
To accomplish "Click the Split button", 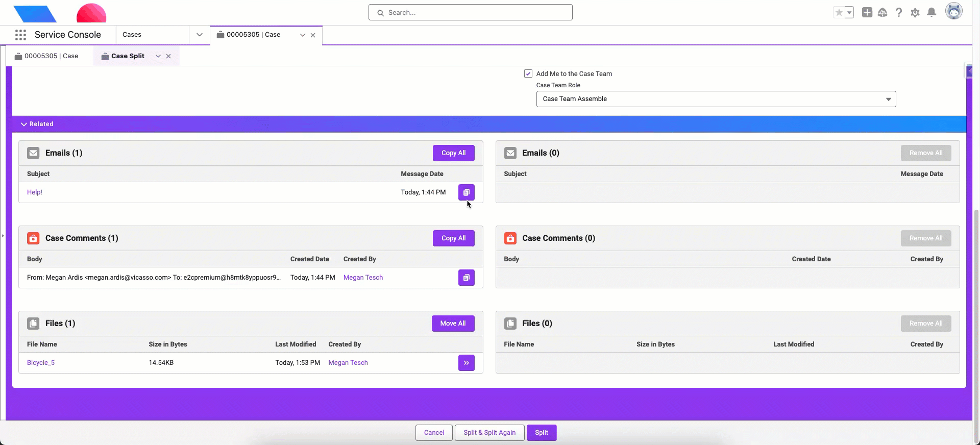I will coord(542,433).
